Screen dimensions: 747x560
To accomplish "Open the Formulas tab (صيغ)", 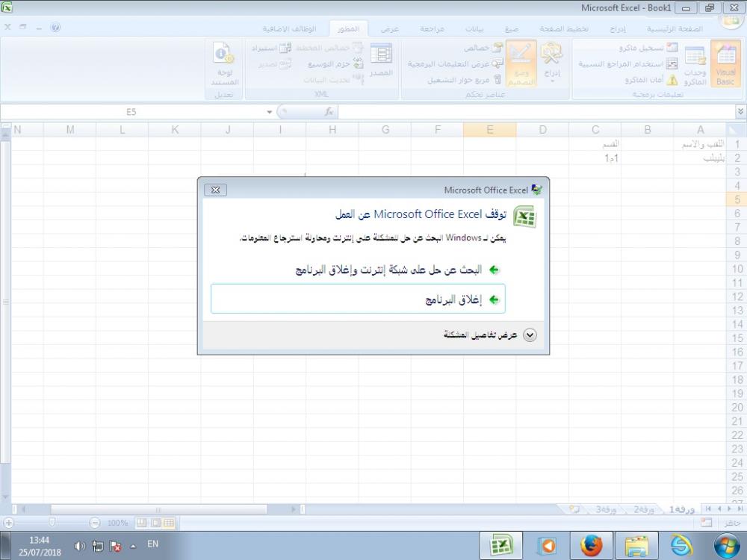I will (511, 29).
